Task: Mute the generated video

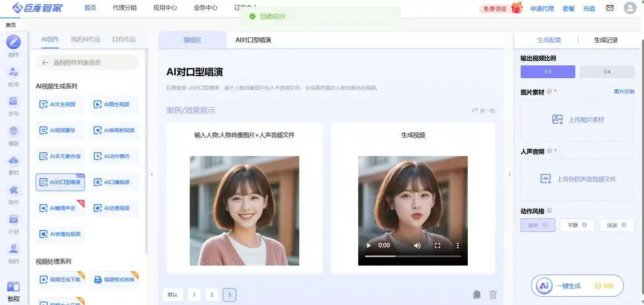Action: tap(417, 245)
